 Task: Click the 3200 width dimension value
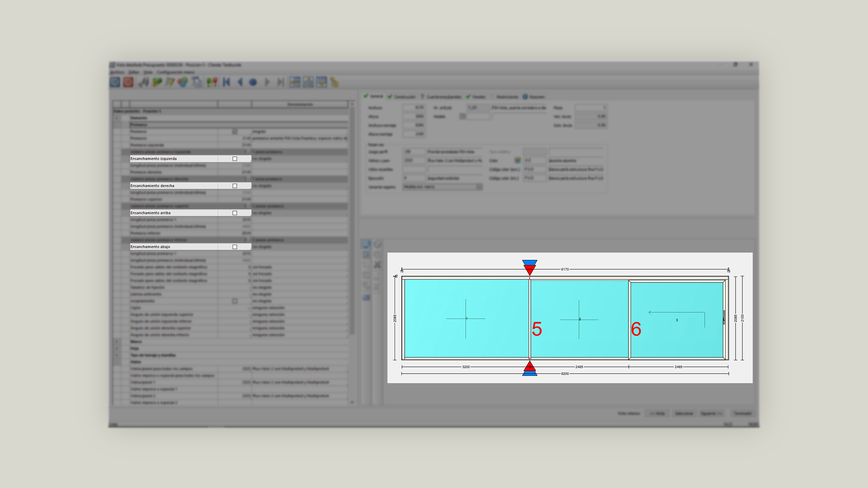[x=466, y=367]
